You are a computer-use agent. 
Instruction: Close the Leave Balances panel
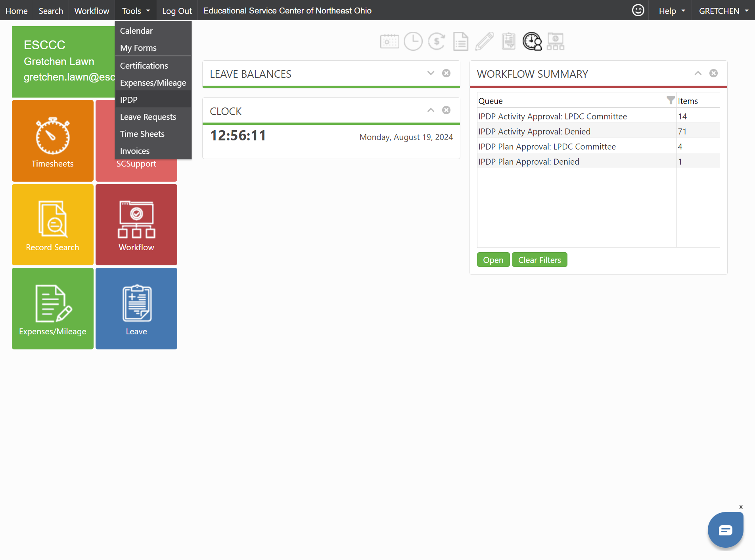click(x=446, y=73)
